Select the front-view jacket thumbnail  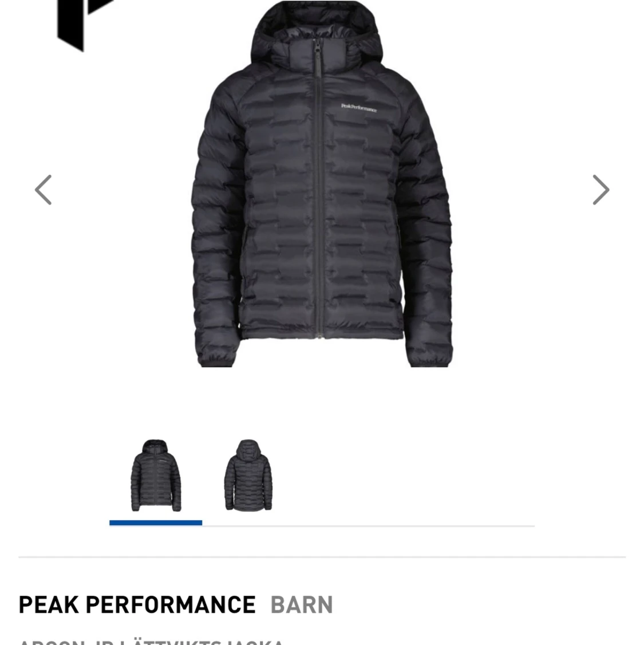tap(156, 475)
